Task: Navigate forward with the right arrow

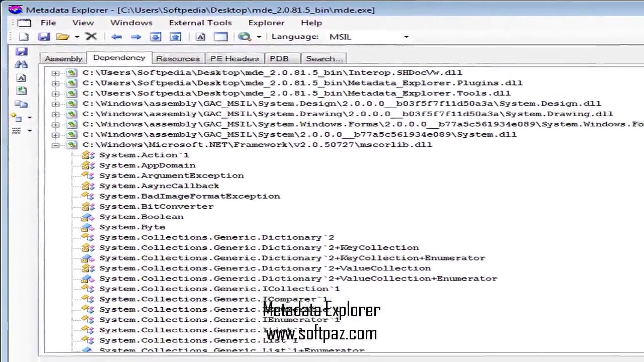Action: (136, 37)
